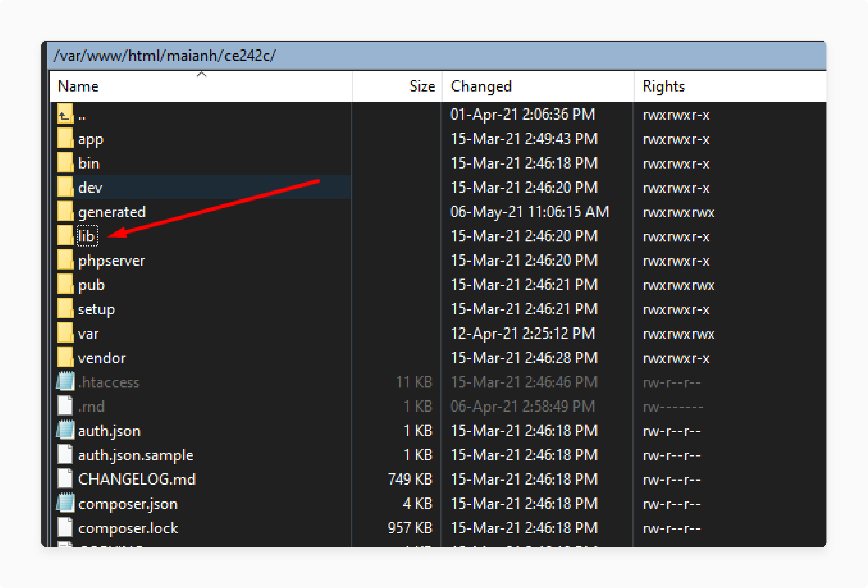Click the '11 KB' size of .htaccess
The width and height of the screenshot is (868, 588).
tap(414, 382)
